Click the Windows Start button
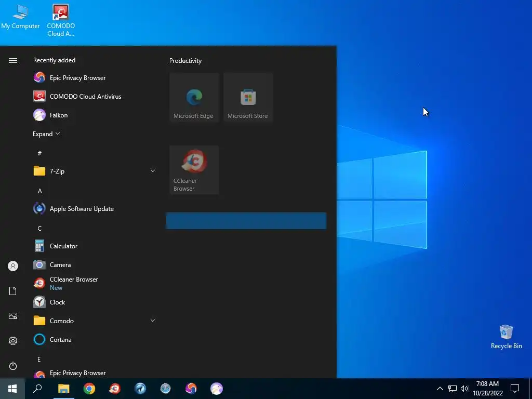 [12, 389]
